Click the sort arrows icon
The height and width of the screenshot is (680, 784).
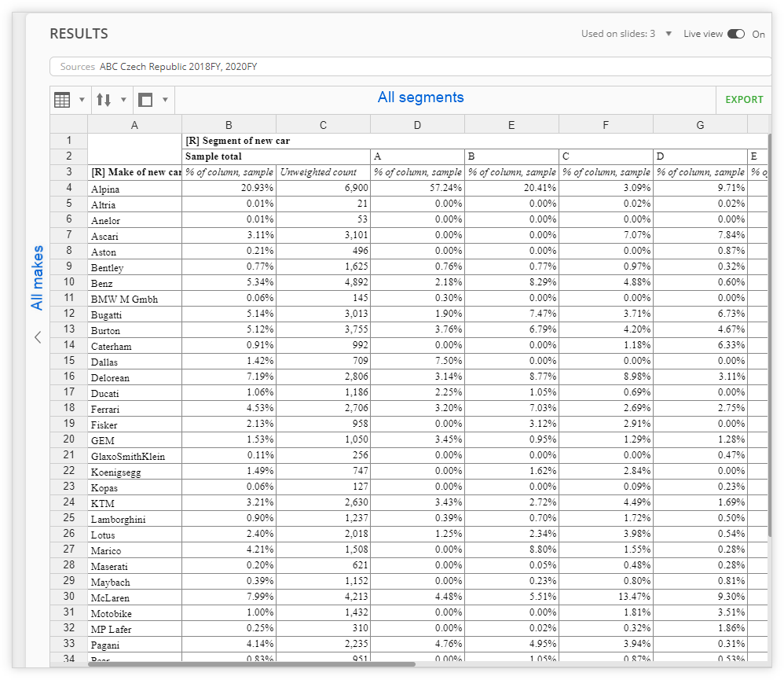[x=104, y=100]
